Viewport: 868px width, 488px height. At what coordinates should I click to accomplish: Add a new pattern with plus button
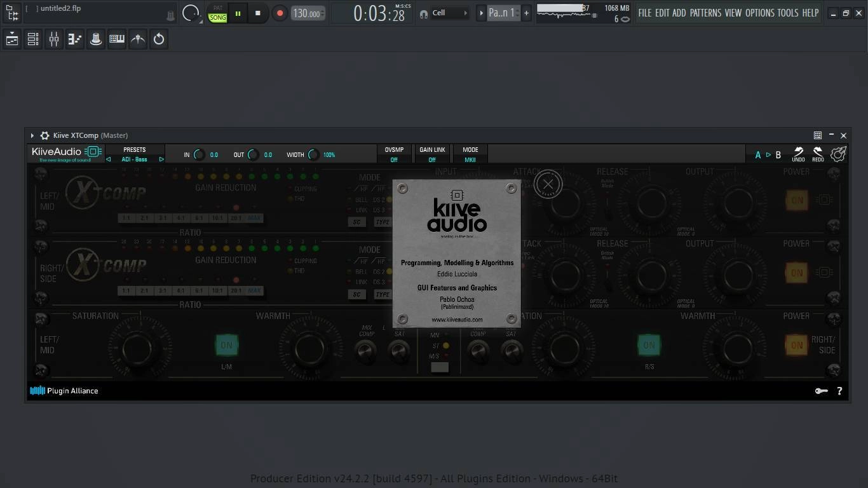click(x=526, y=13)
